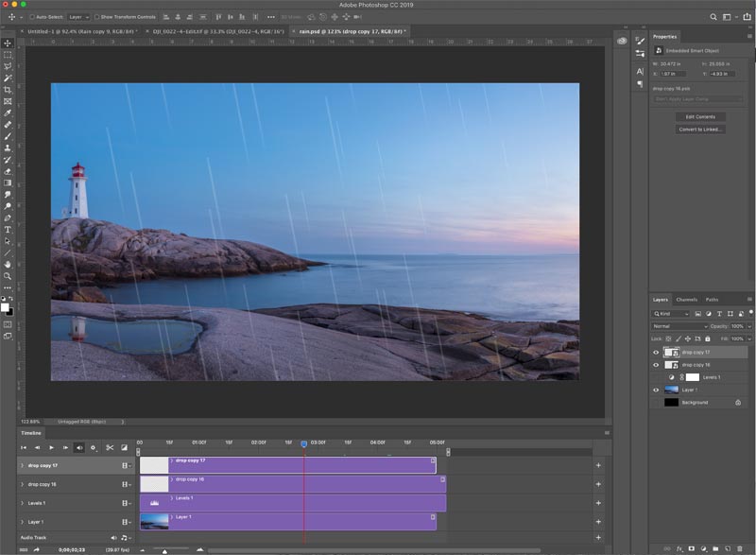Click the scissors split-at-playhead icon

110,447
